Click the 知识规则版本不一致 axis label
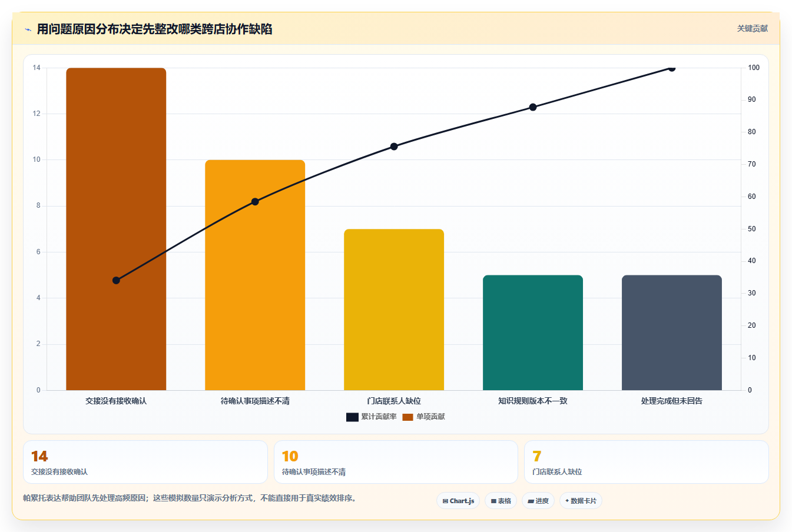 tap(533, 401)
